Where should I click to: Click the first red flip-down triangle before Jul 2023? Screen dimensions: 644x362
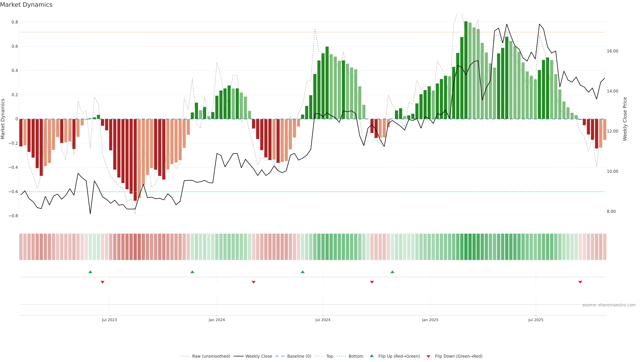(x=102, y=282)
